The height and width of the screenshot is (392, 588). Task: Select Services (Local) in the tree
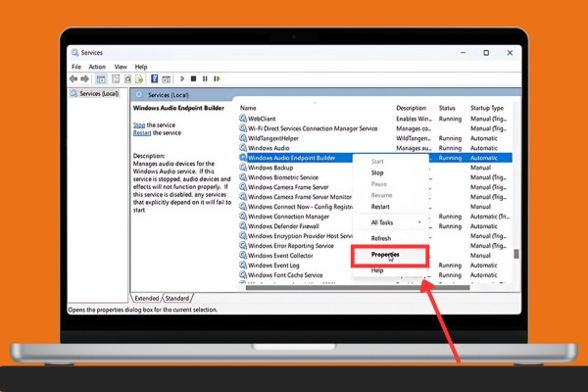click(x=99, y=94)
